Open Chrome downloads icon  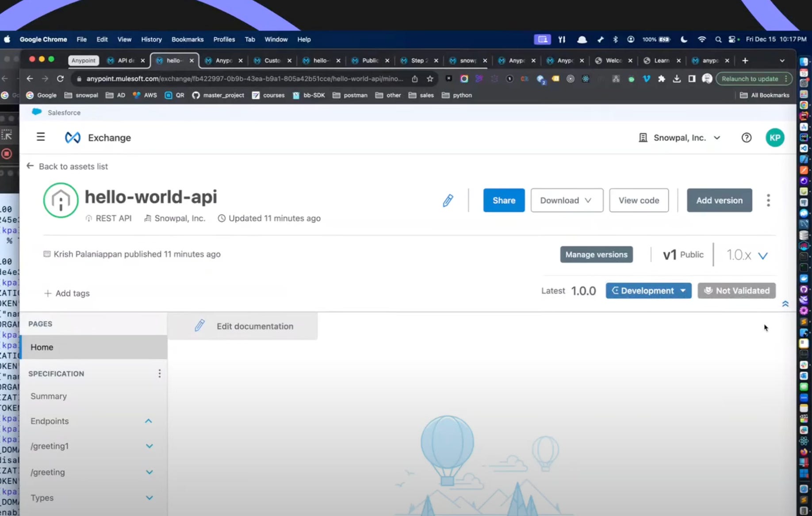pyautogui.click(x=677, y=79)
